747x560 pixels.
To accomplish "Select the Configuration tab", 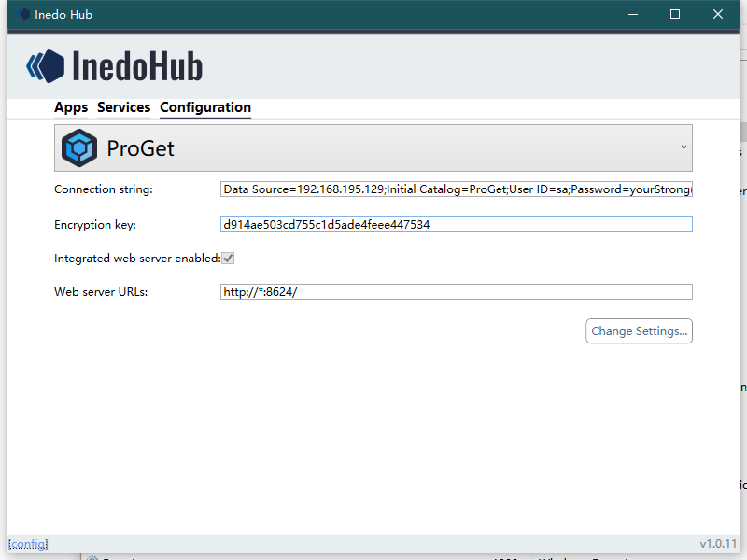I will pos(205,107).
